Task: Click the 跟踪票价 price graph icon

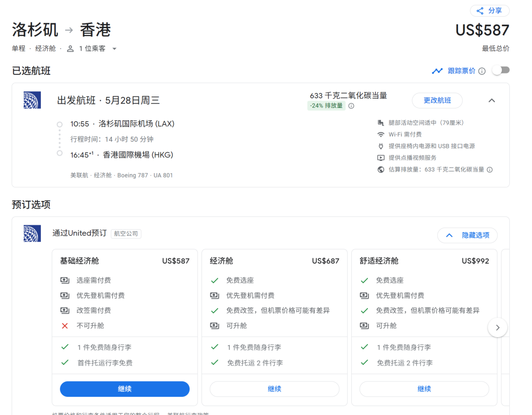Action: point(437,71)
